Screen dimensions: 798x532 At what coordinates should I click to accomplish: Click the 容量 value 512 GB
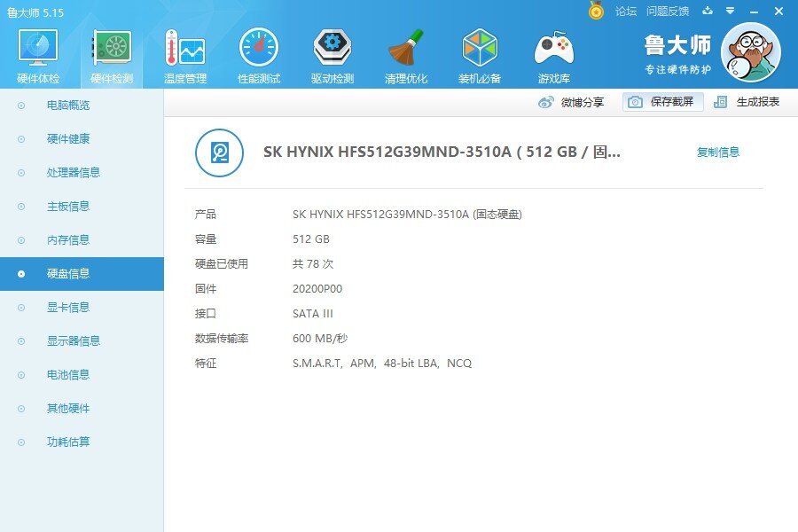(311, 239)
